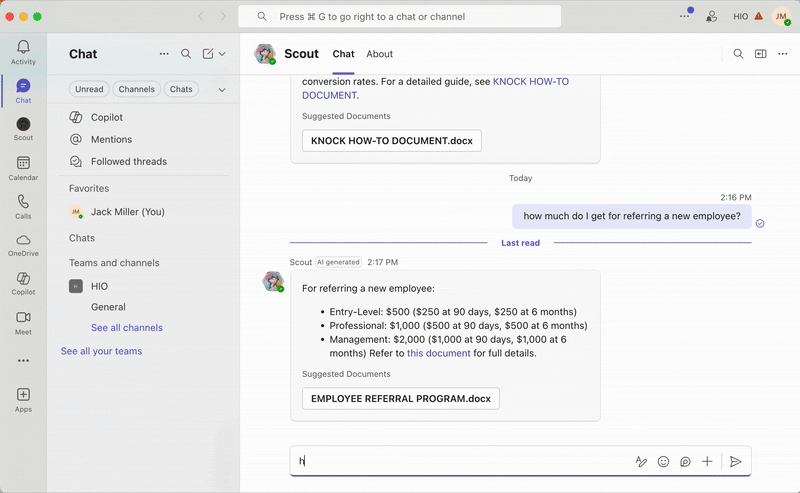Click the AI generated label
800x493 pixels.
338,262
